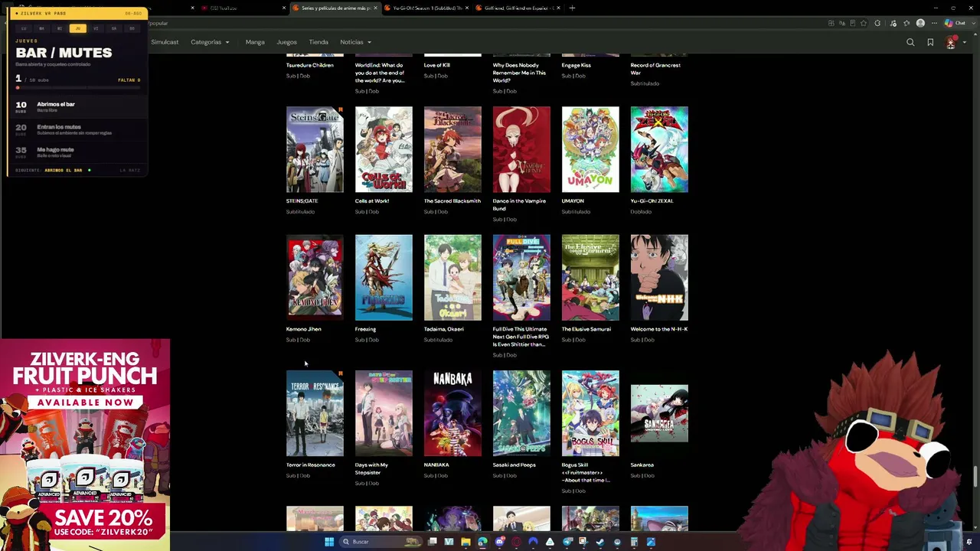Click the Bogus Skill title link
This screenshot has width=980, height=551.
(586, 472)
